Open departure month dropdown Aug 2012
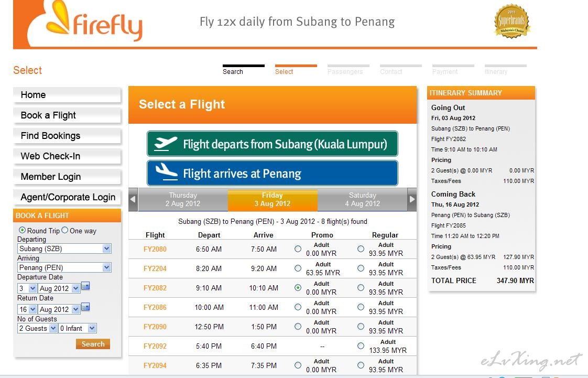Viewport: 588px width, 378px height. coord(59,288)
